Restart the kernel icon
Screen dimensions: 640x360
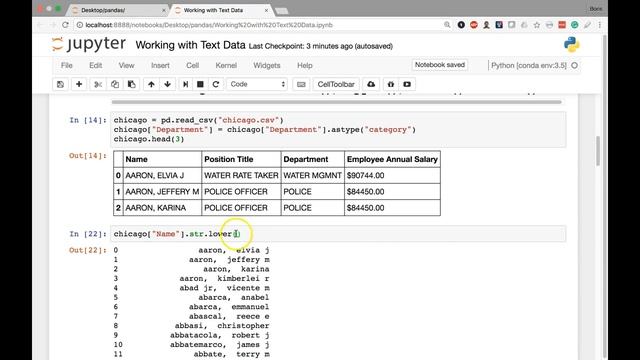pos(216,84)
